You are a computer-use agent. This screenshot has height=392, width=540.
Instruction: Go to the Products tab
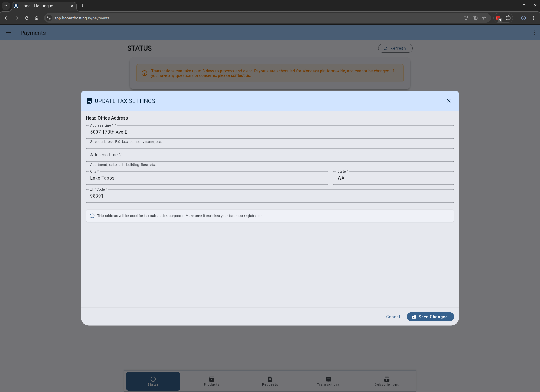point(211,381)
